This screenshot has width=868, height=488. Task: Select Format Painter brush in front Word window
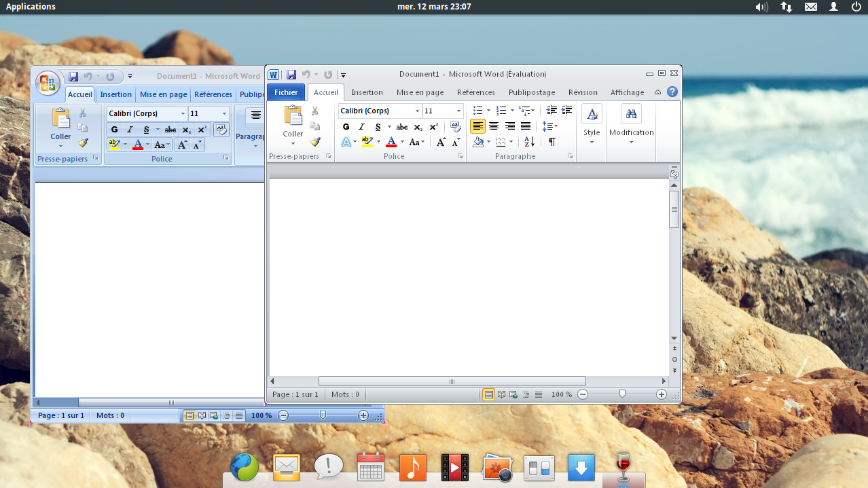tap(315, 142)
